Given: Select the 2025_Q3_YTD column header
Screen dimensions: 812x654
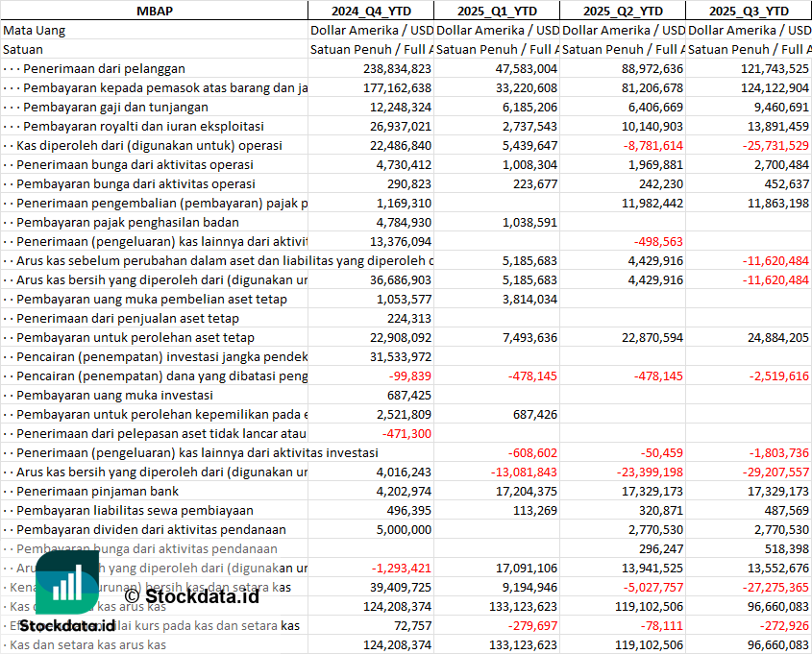Looking at the screenshot, I should point(749,11).
